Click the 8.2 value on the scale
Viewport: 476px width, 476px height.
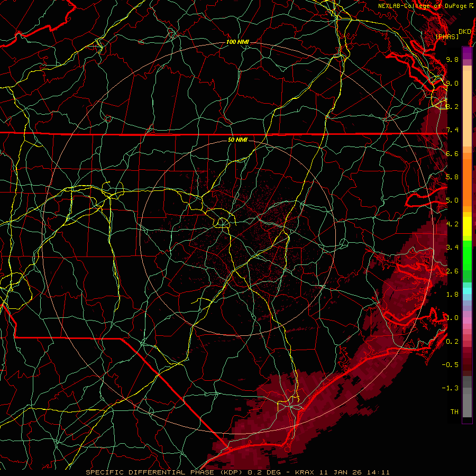452,106
